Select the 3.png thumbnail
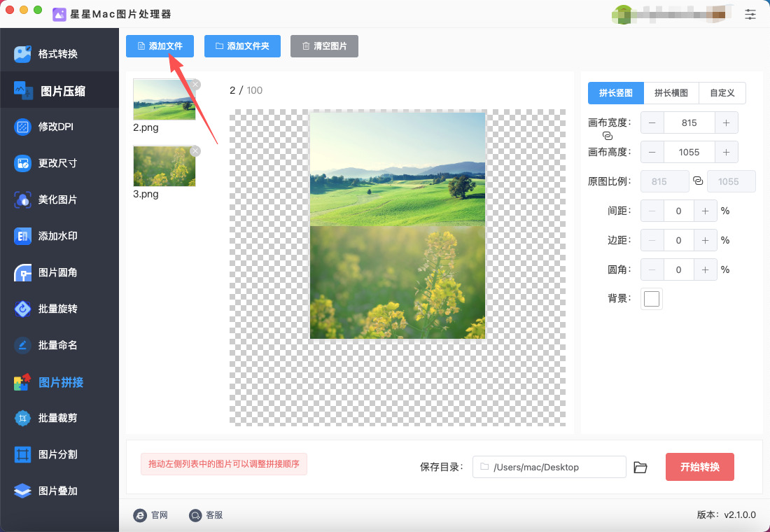 pos(164,166)
